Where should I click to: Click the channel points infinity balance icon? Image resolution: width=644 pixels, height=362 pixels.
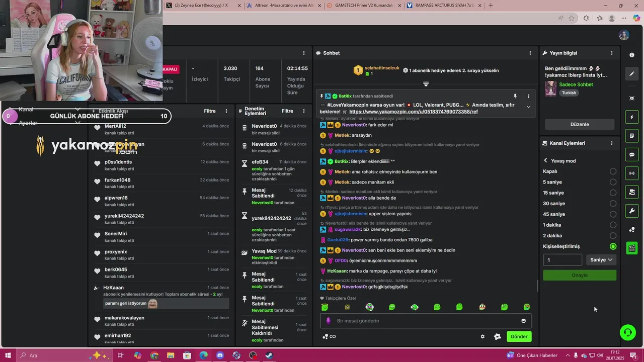(x=329, y=337)
